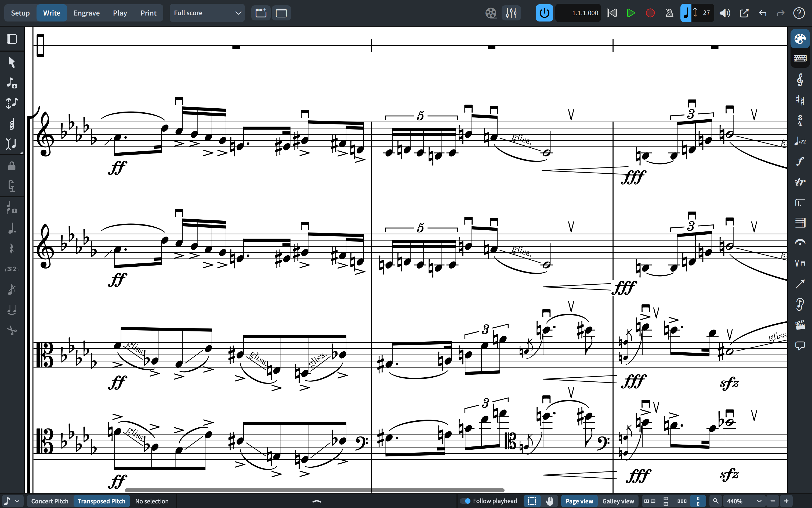Open the Cues ear panel
812x508 pixels.
(800, 304)
